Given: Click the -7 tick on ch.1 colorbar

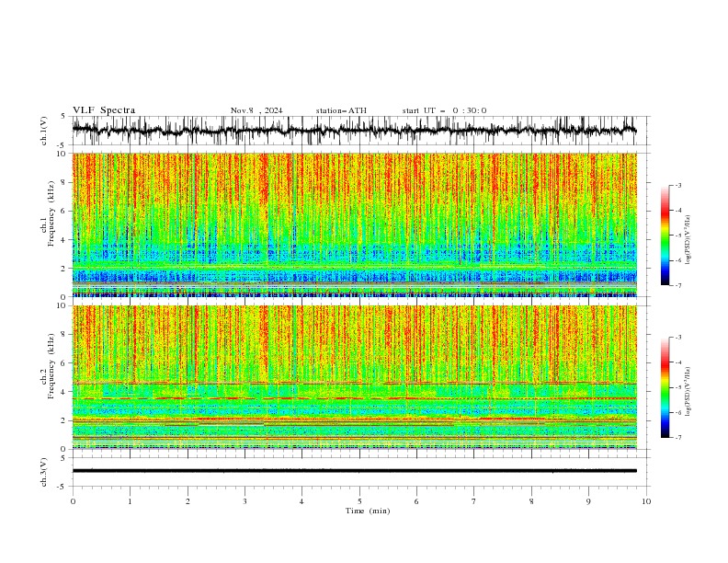Looking at the screenshot, I should click(x=677, y=285).
